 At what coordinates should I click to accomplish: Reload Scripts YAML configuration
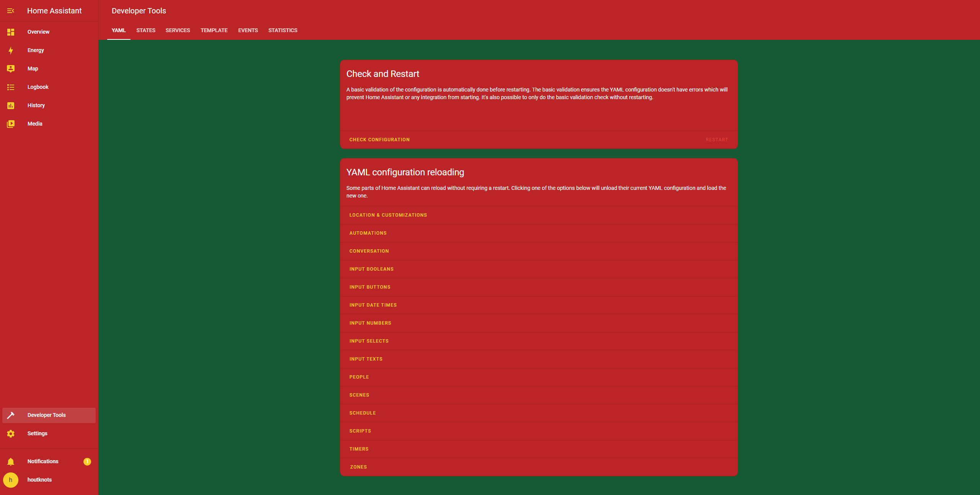point(360,431)
